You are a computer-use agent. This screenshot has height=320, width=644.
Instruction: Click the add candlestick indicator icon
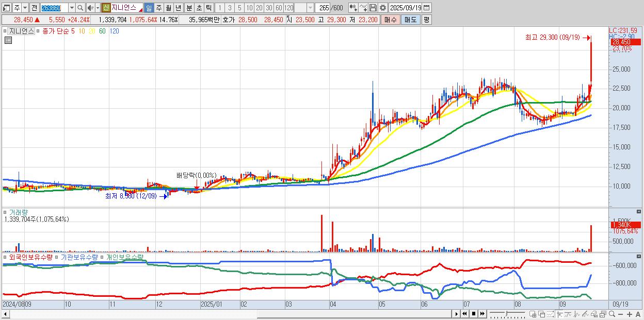(353, 8)
